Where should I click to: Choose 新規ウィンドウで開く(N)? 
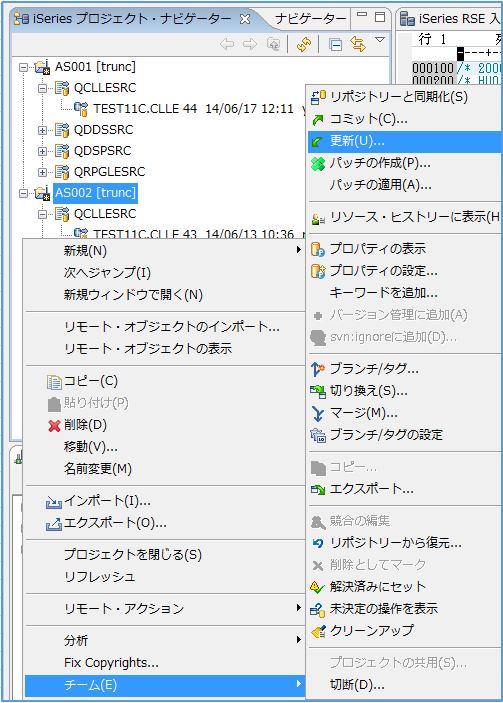click(165, 294)
